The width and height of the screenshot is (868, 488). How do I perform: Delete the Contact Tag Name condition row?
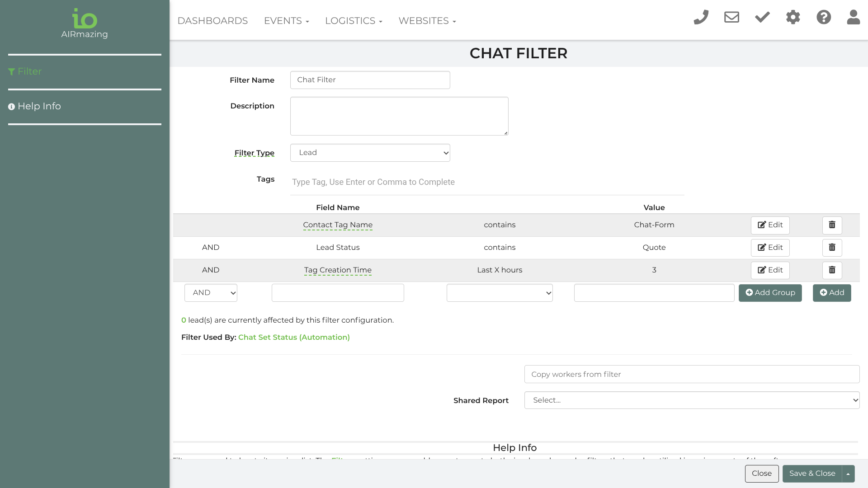(x=832, y=225)
